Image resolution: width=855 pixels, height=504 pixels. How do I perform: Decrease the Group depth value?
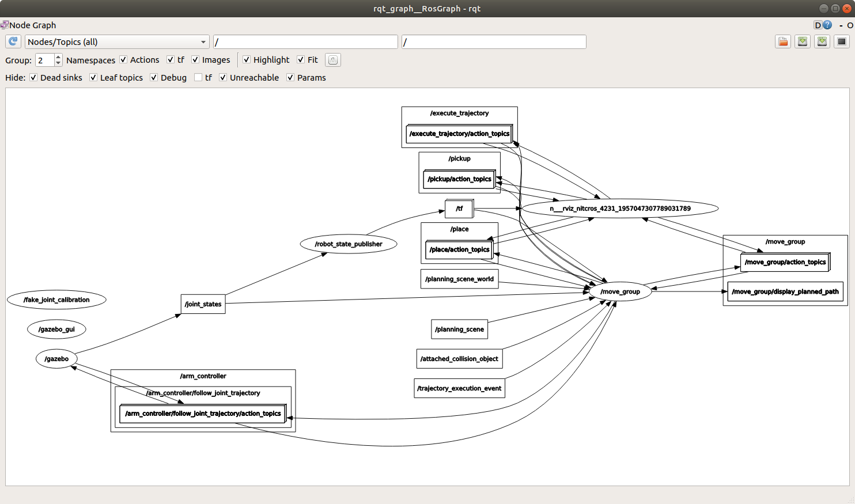point(58,63)
